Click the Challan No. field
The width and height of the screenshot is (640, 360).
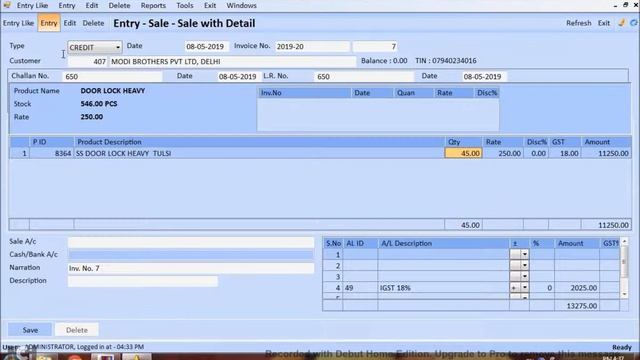112,76
